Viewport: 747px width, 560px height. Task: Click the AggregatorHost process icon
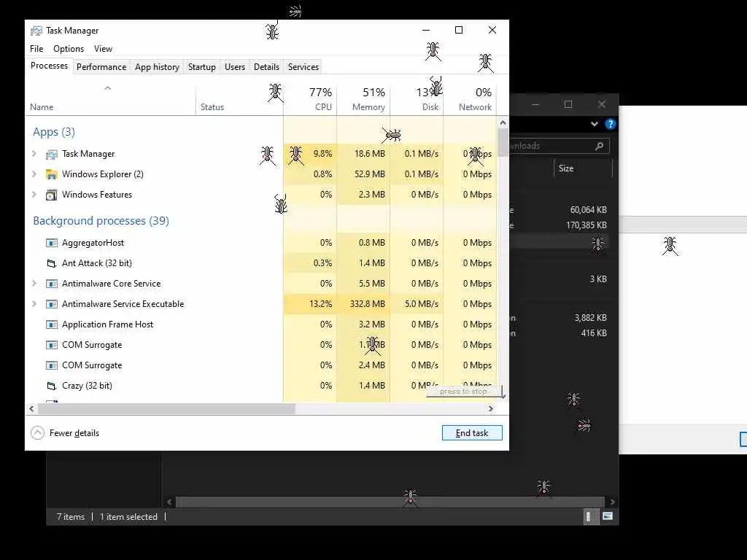(52, 243)
